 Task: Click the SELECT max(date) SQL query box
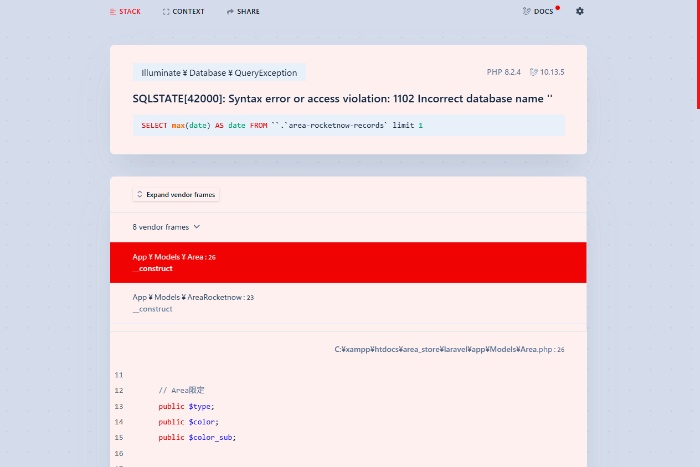point(348,125)
